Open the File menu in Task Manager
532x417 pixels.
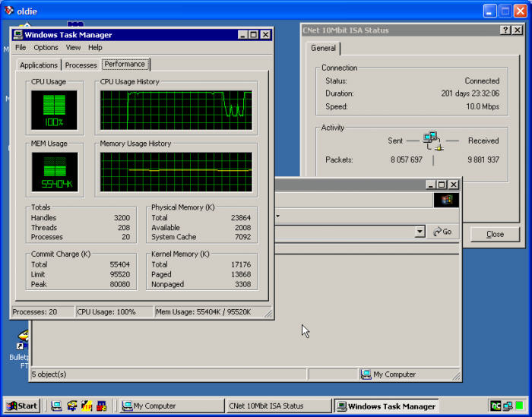21,47
